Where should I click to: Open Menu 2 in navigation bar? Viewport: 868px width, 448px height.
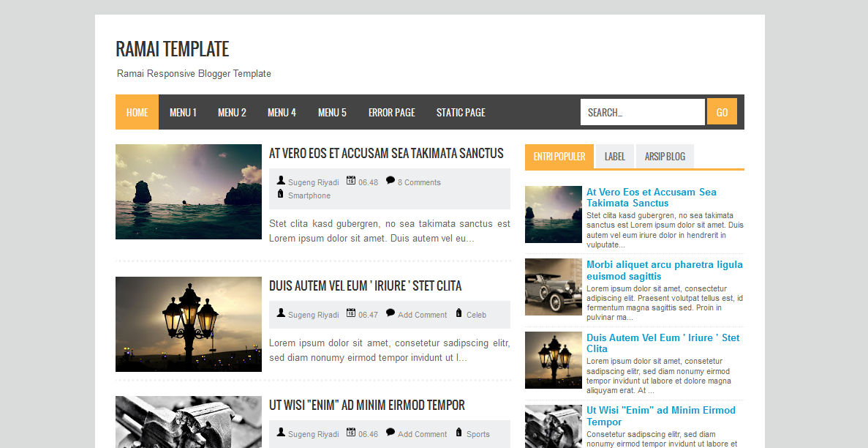click(x=232, y=112)
